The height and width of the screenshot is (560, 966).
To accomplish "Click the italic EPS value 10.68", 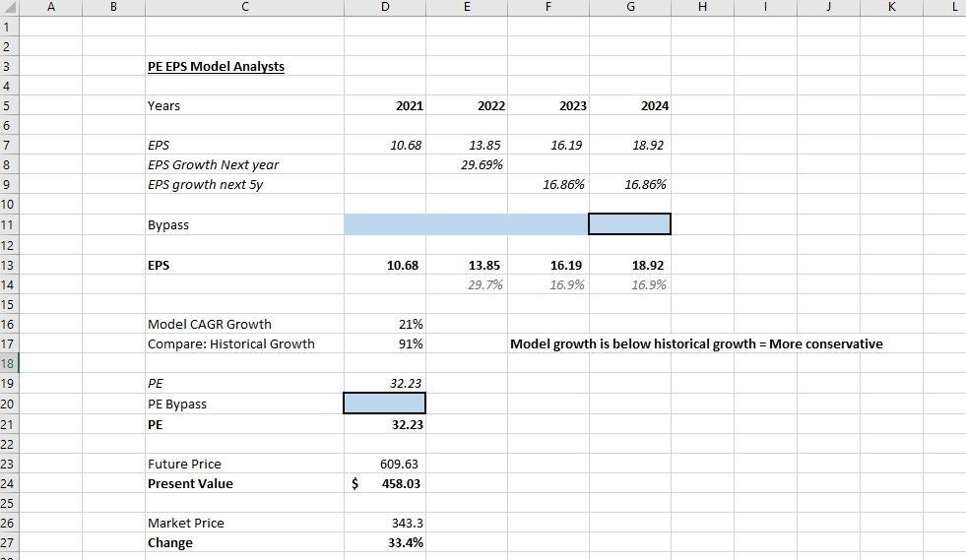I will coord(385,145).
